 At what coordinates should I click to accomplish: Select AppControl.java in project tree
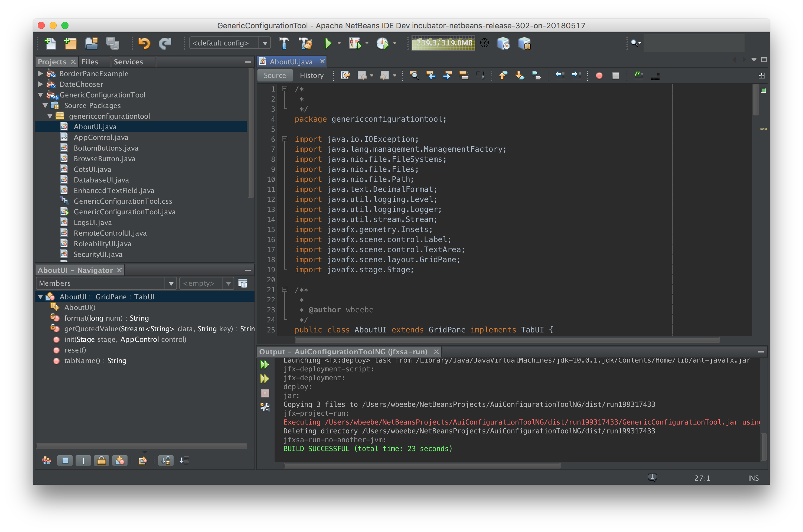point(101,137)
